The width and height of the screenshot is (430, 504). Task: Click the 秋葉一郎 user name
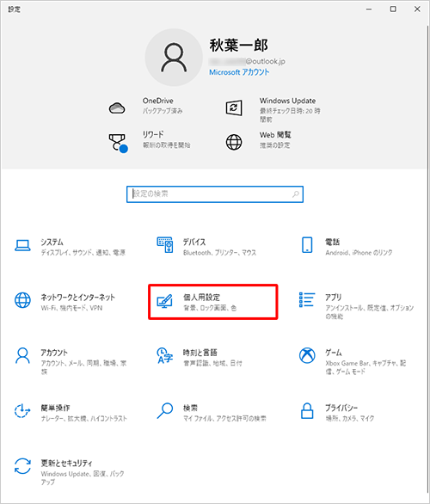point(239,45)
